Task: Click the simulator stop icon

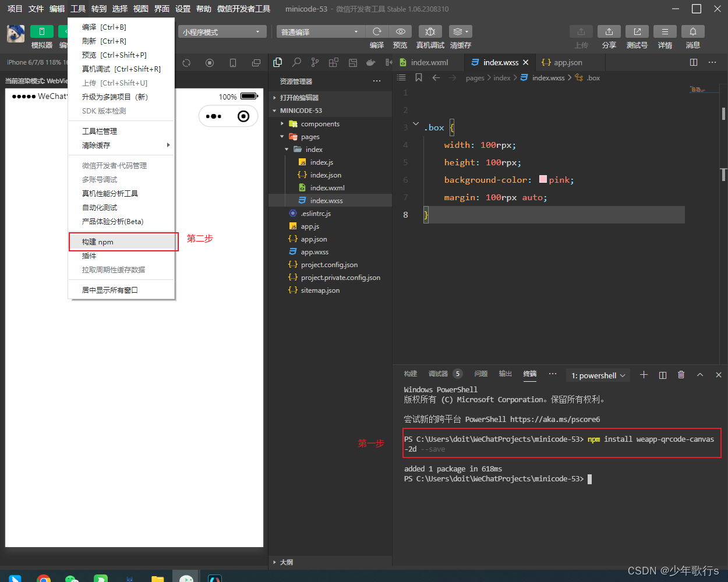Action: point(210,63)
